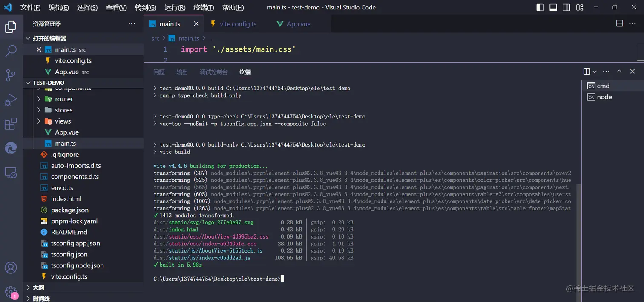Image resolution: width=644 pixels, height=302 pixels.
Task: Open the Extensions view
Action: (x=10, y=124)
